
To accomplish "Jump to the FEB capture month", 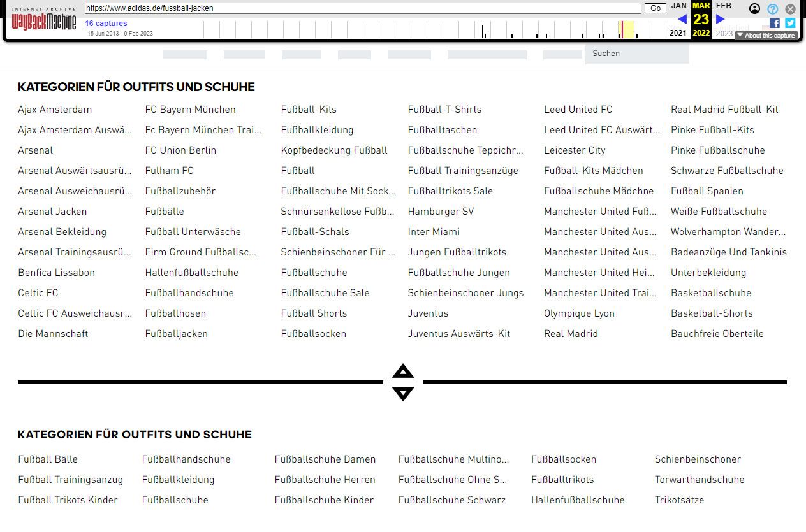I will click(724, 6).
